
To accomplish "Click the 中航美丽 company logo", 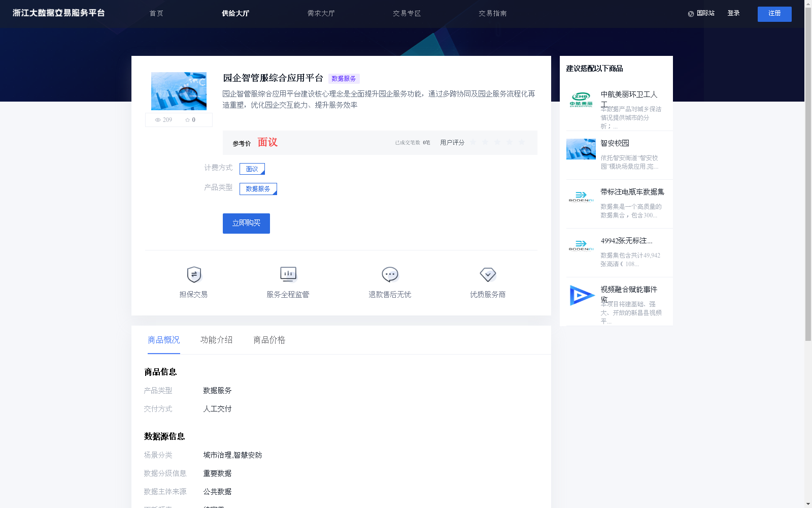I will 581,100.
